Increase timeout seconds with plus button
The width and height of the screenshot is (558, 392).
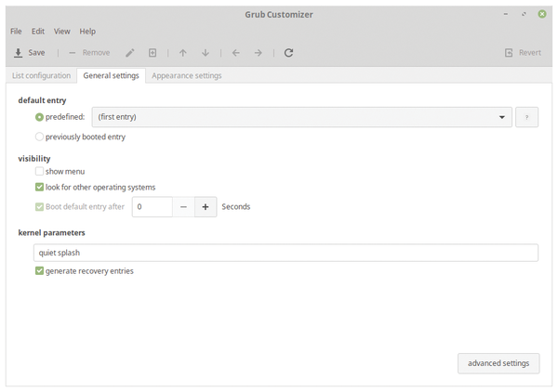coord(206,207)
